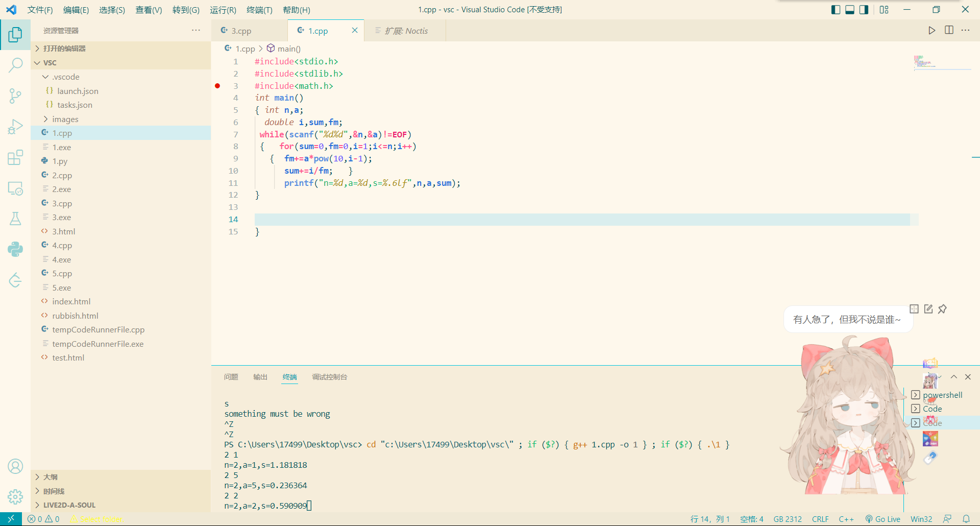The image size is (980, 526).
Task: Switch to the 3.cpp editor tab
Action: point(241,31)
